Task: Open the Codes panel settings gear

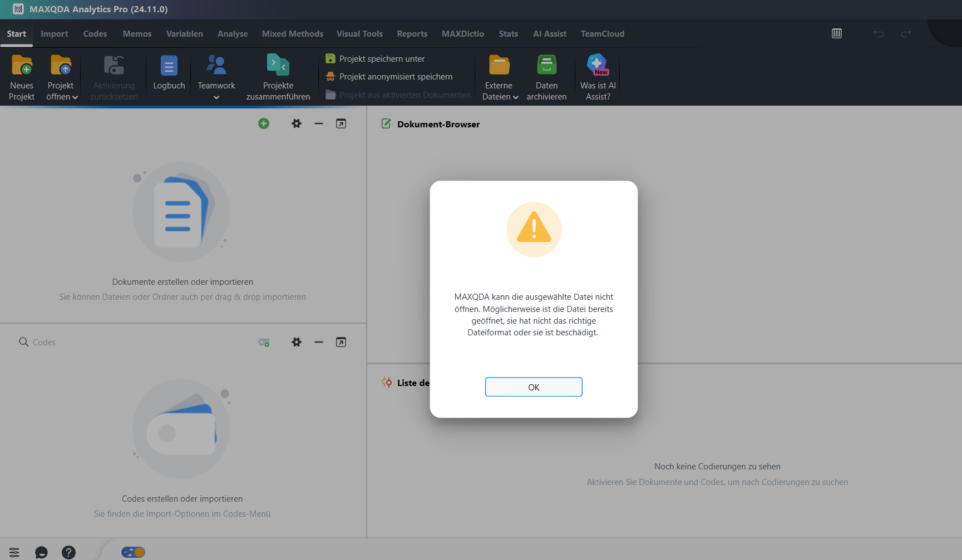Action: [297, 342]
